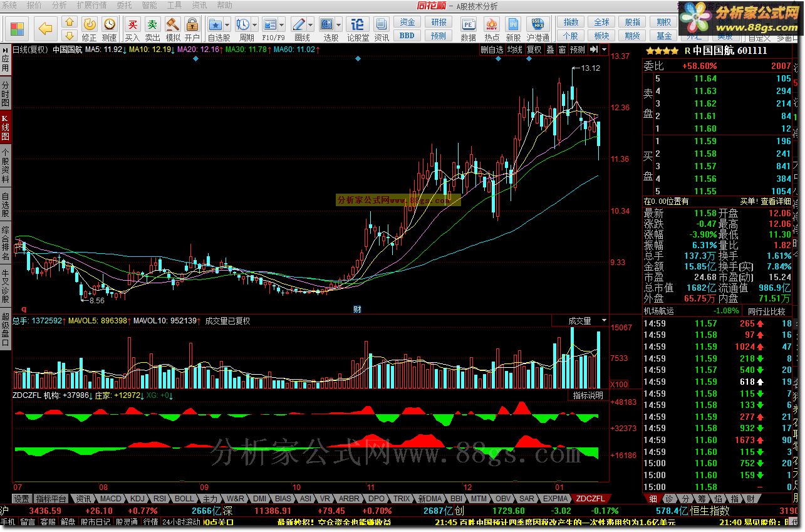This screenshot has width=805, height=532.
Task: Select the 画线 pencil drawing tool
Action: tap(299, 24)
